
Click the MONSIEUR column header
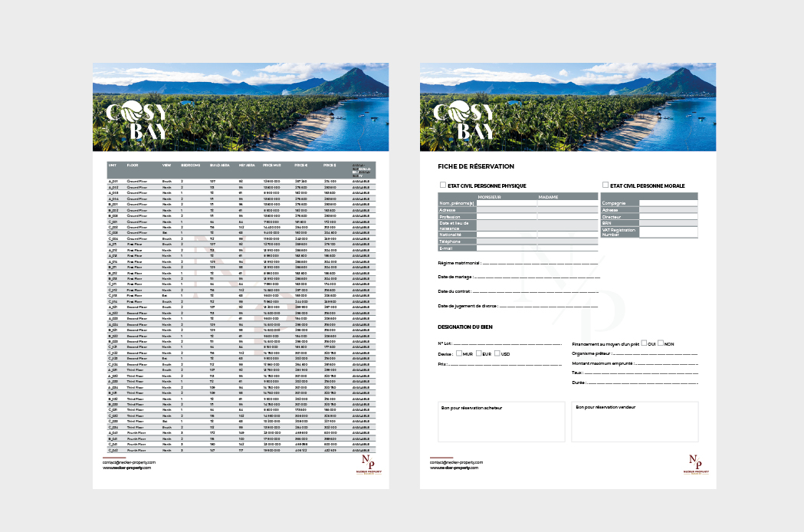489,196
